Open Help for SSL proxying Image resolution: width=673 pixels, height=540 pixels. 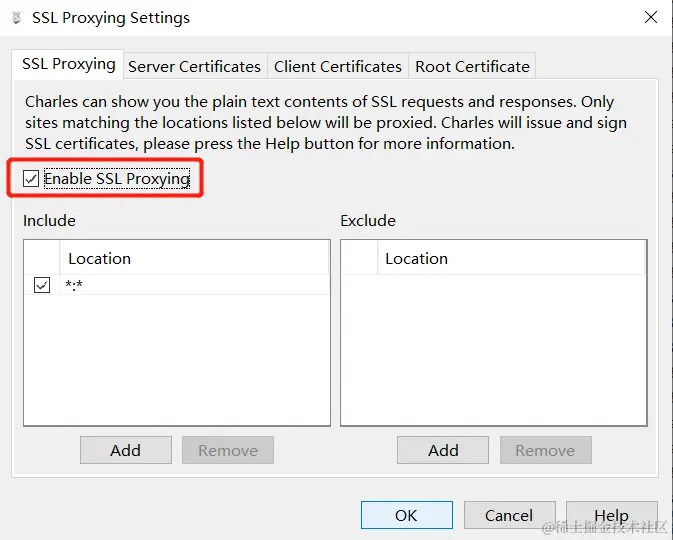tap(612, 515)
